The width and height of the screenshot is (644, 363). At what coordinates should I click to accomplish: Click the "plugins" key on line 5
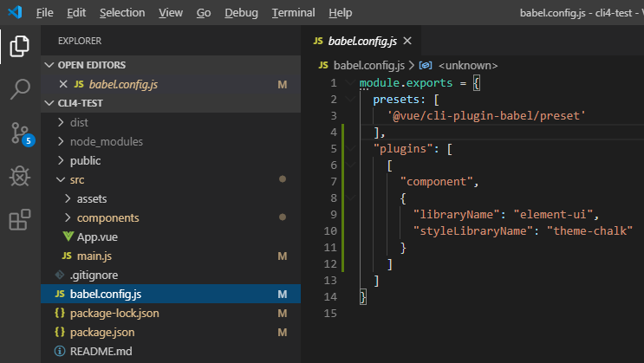tap(402, 149)
